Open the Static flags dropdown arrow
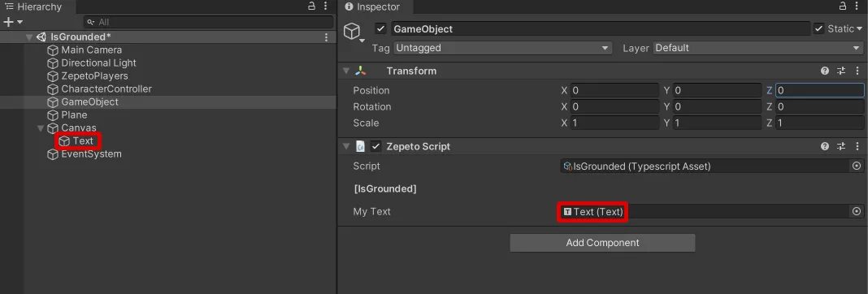This screenshot has height=294, width=868. tap(859, 28)
